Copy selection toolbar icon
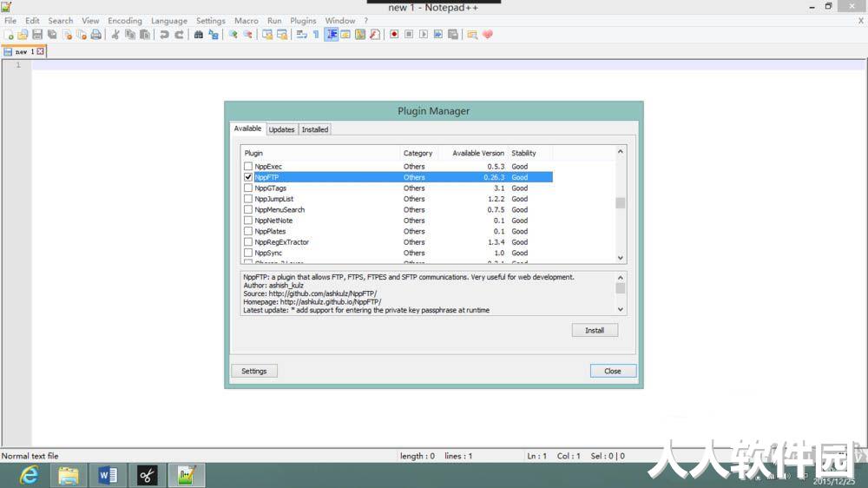 click(130, 35)
